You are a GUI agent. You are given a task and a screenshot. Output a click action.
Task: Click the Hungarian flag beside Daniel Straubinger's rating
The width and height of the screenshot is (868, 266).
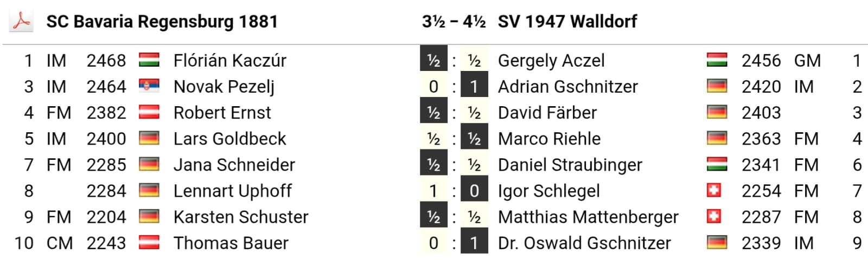717,165
